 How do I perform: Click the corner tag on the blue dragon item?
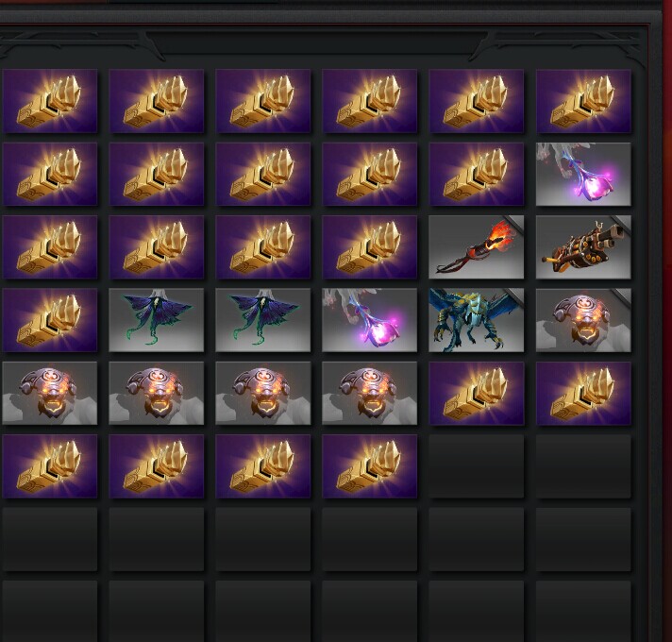click(x=515, y=295)
